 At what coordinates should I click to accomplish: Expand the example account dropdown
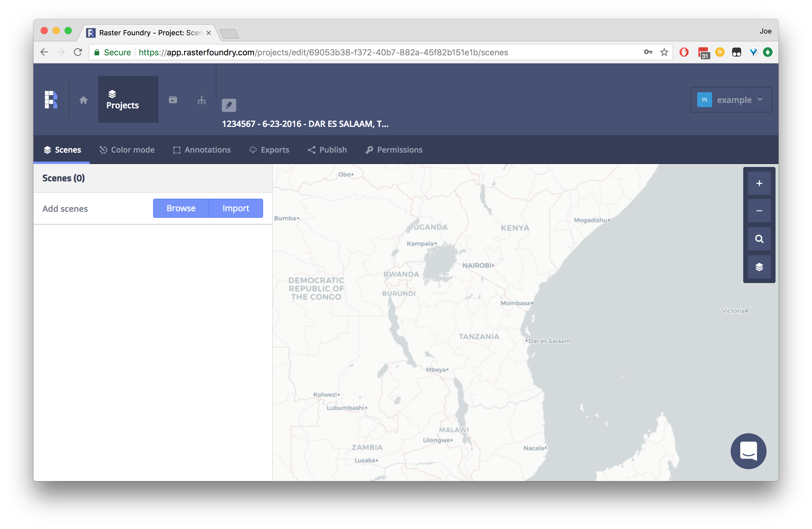(731, 100)
